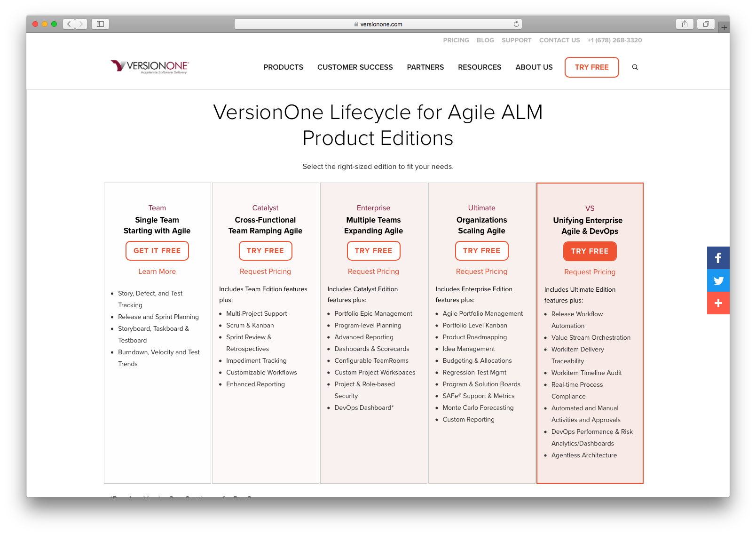
Task: Open more sharing options plus icon
Action: point(718,303)
